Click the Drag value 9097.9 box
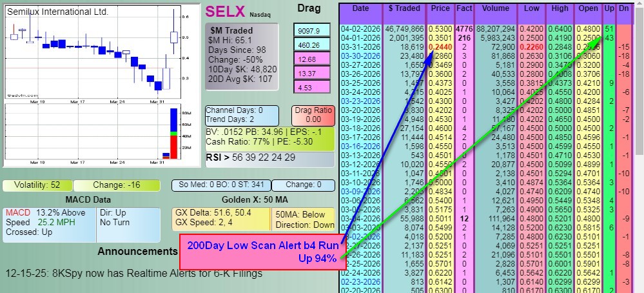Screen dimensions: 644x293 pos(312,30)
